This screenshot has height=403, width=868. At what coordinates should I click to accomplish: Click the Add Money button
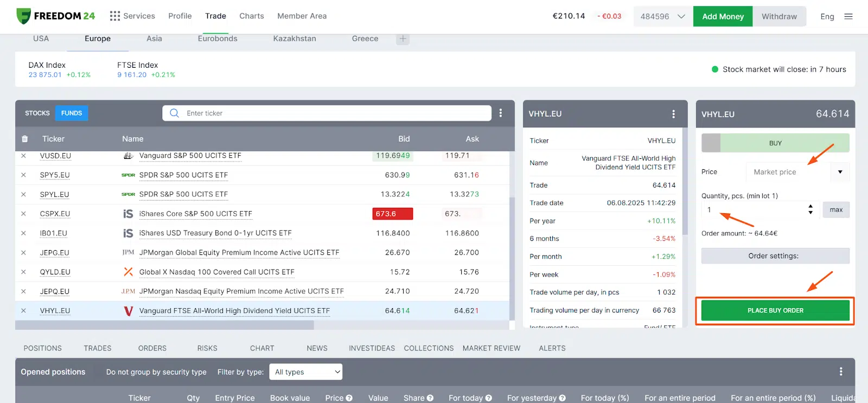[x=723, y=16]
